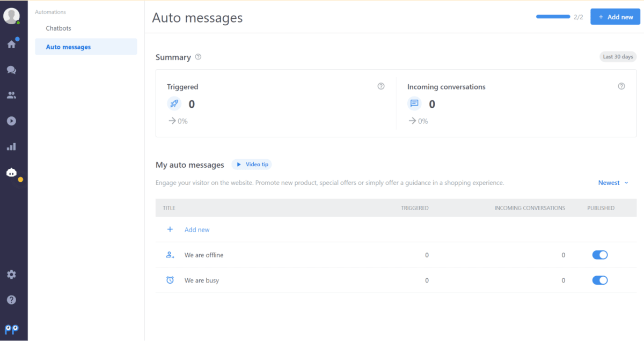Click the blue Add new button
Image resolution: width=644 pixels, height=341 pixels.
[x=615, y=17]
